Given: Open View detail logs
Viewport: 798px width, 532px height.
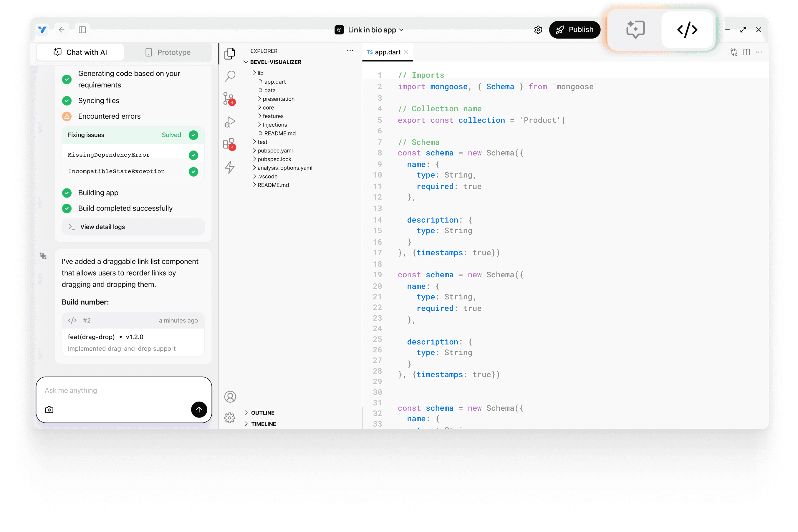Looking at the screenshot, I should (x=102, y=227).
